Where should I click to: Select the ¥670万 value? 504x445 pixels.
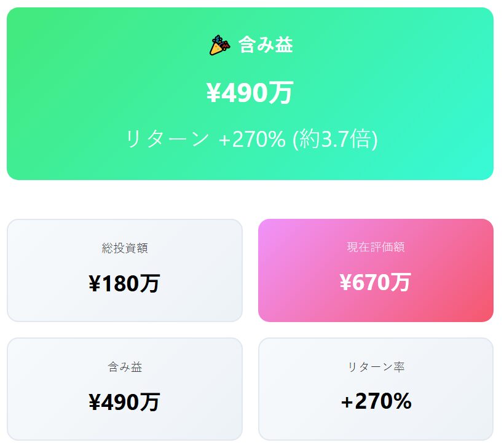point(376,282)
